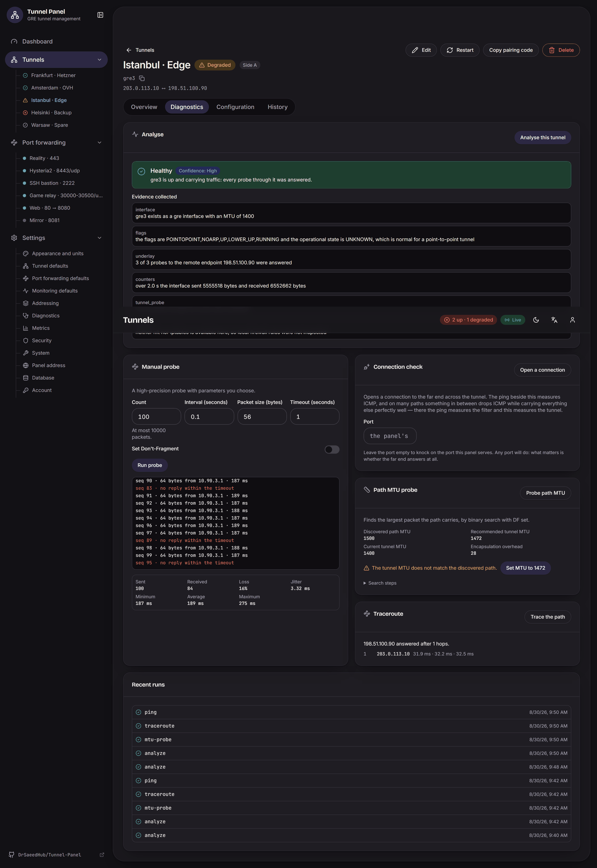Click the Edit tunnel button
This screenshot has height=868, width=597.
(421, 50)
